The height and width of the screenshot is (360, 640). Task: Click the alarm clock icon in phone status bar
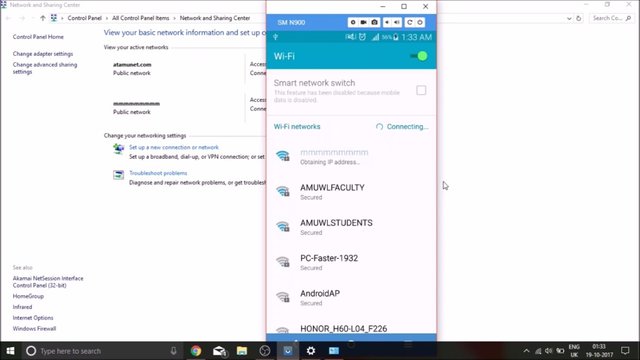[x=362, y=37]
